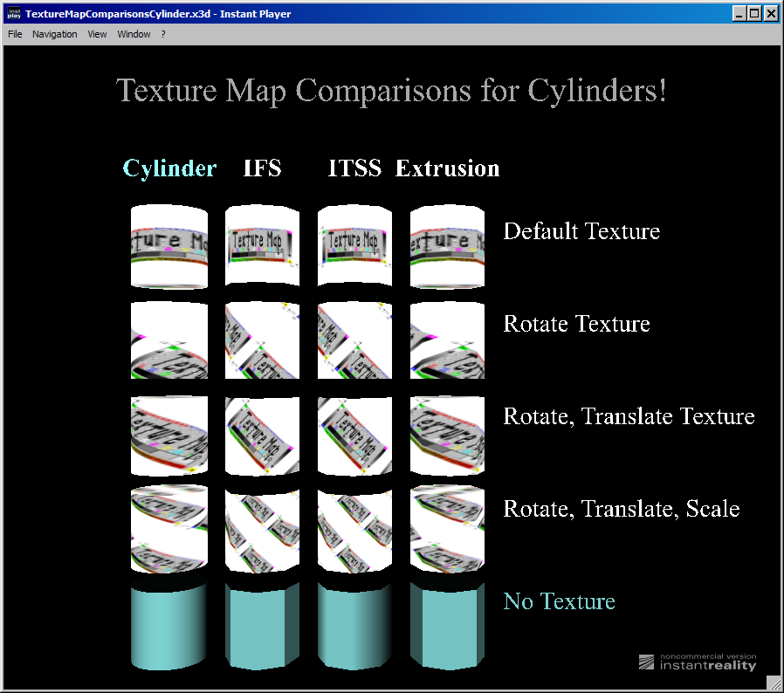Pick the untextured teal Cylinder shape

[x=169, y=625]
